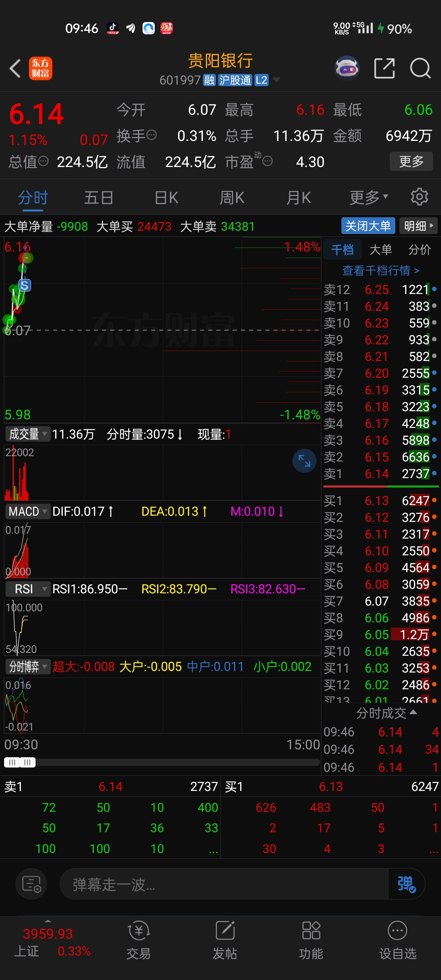Screen dimensions: 441x980
Task: Tap the 上证 3959.93 index ticker
Action: (52, 942)
